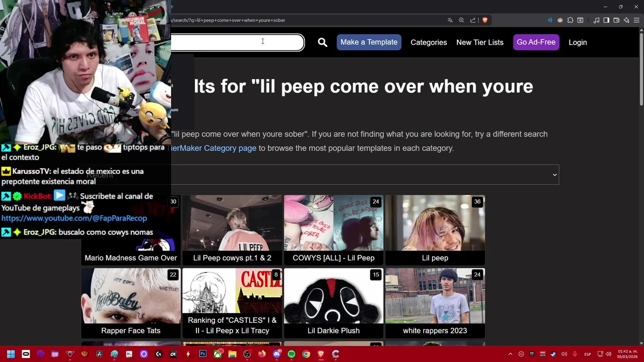Screen dimensions: 644x362
Task: Open the Tor Browser taskbar icon
Action: point(40,354)
